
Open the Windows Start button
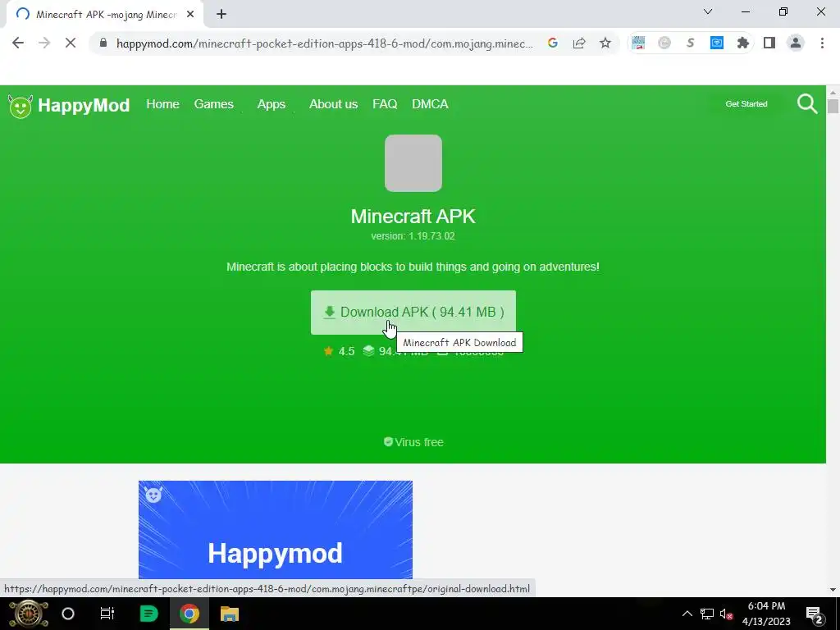click(x=29, y=614)
